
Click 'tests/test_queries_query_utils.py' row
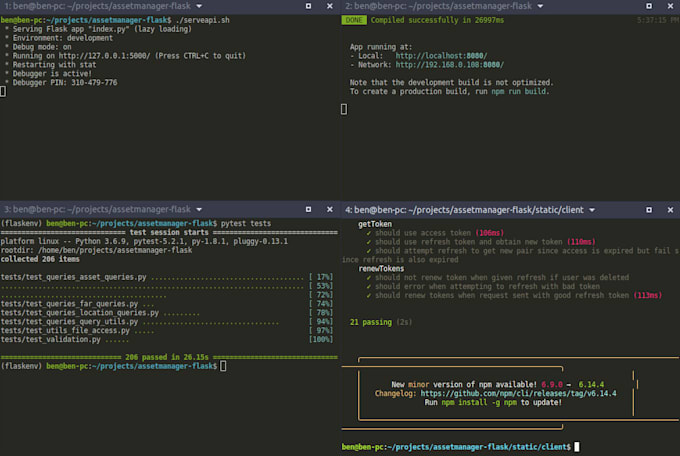coord(167,321)
